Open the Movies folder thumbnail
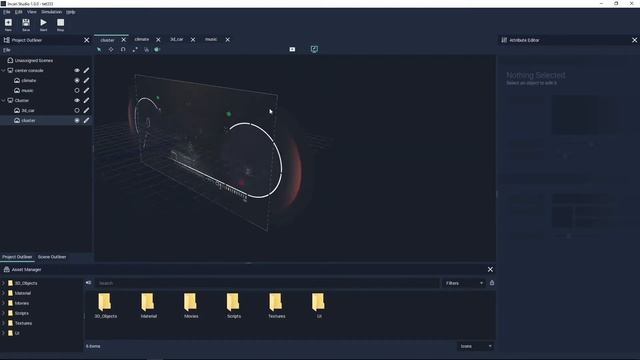 (190, 302)
